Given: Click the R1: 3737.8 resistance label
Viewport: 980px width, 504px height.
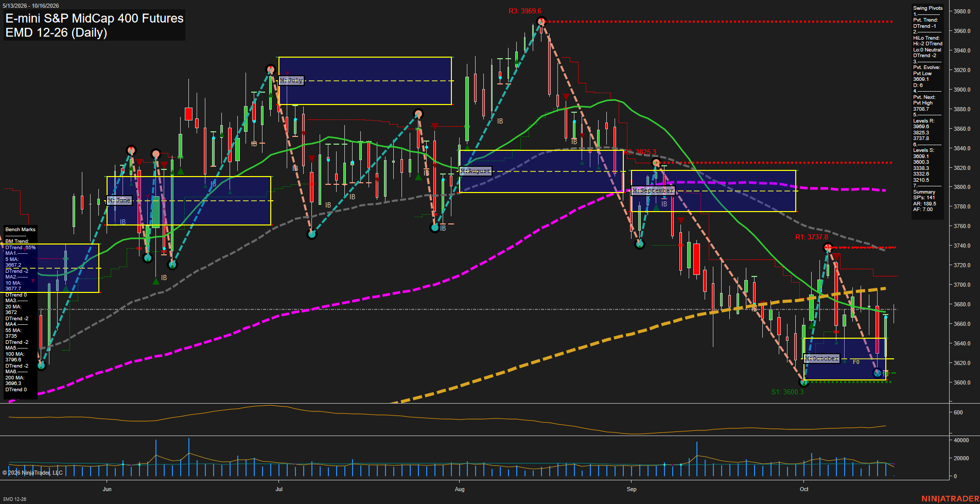Looking at the screenshot, I should click(x=812, y=237).
